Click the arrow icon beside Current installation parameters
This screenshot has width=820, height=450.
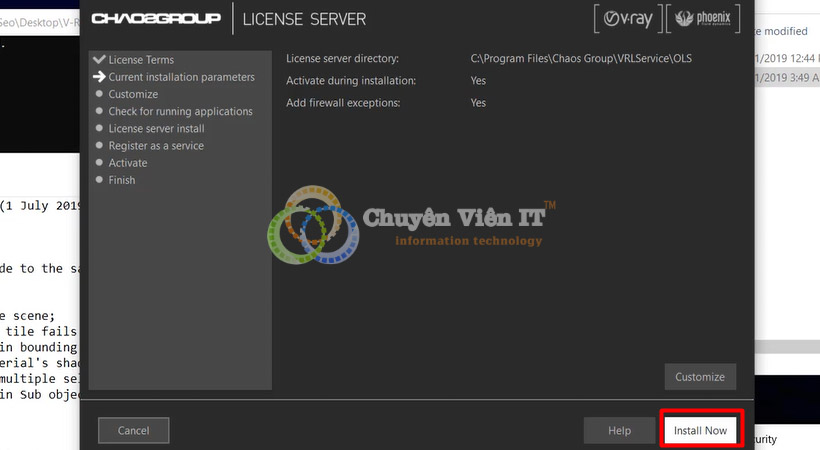click(x=99, y=77)
